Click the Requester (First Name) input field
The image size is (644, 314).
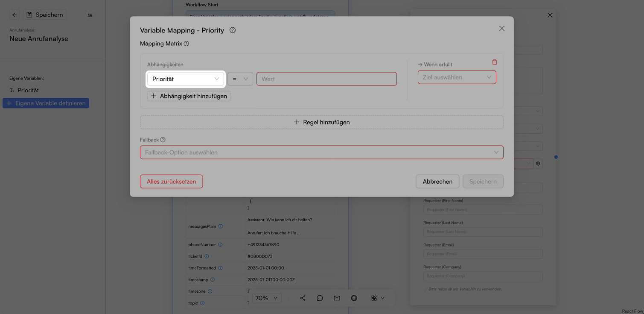pos(483,210)
